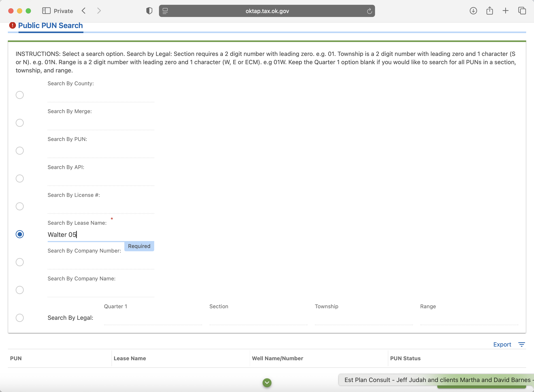Select the Search By County radio button
Screen dimensions: 534x392
click(20, 95)
